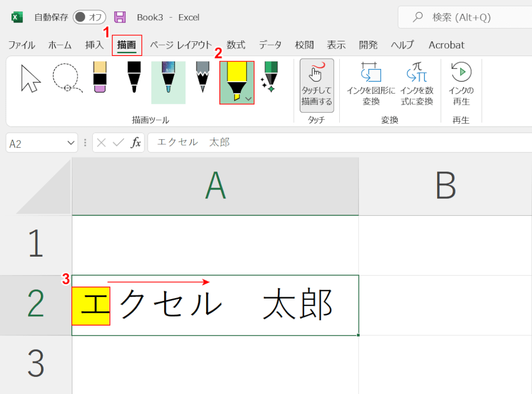Select cell B2 in the worksheet
This screenshot has width=532, height=394.
click(444, 305)
